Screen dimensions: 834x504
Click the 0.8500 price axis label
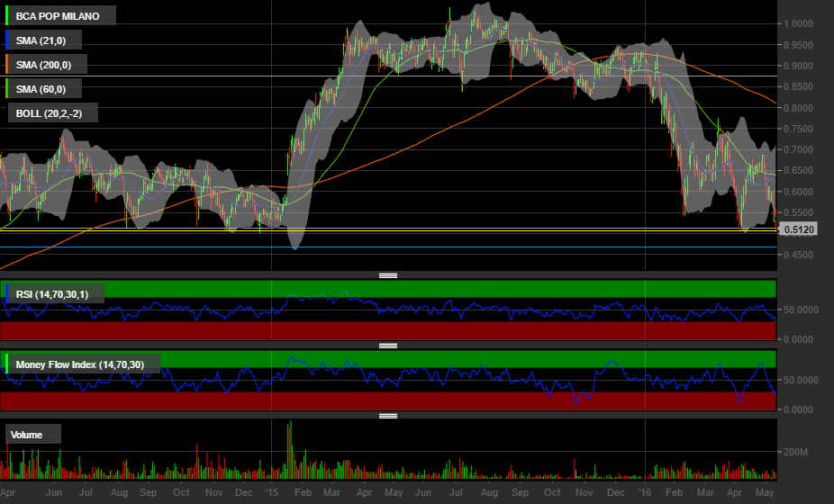(798, 86)
